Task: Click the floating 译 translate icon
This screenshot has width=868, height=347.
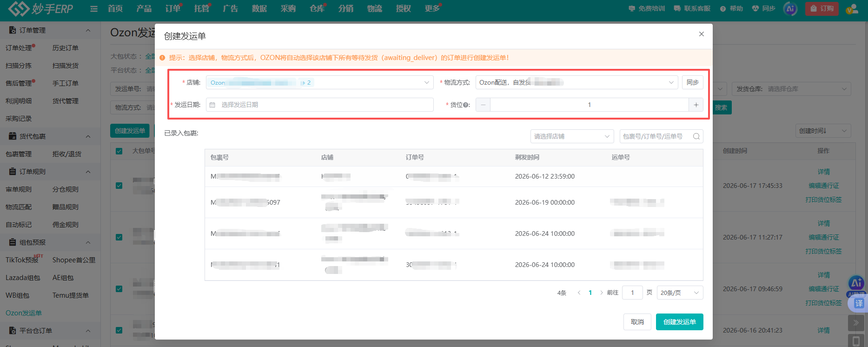Action: (858, 303)
